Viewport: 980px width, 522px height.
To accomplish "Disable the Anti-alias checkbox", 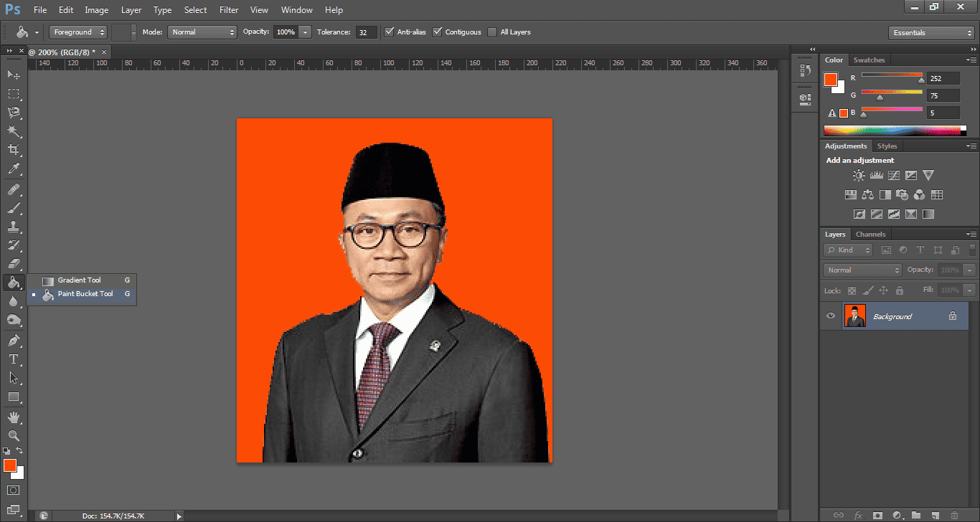I will point(390,32).
